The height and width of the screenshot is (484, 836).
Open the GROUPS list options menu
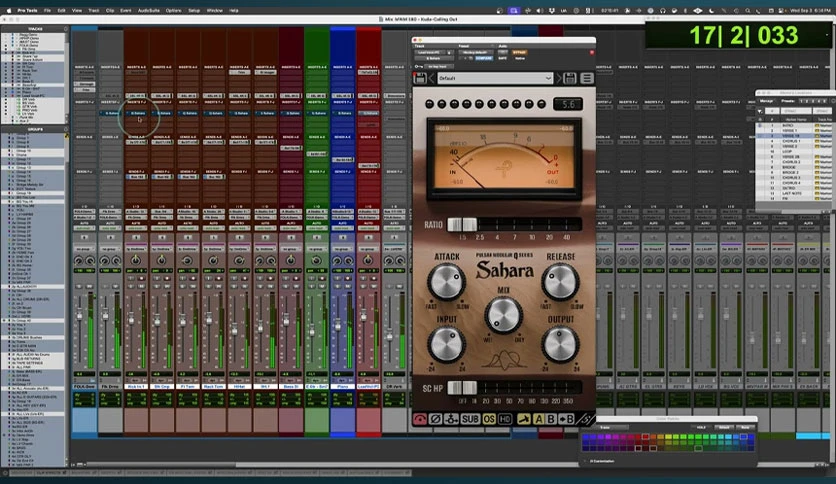click(66, 129)
